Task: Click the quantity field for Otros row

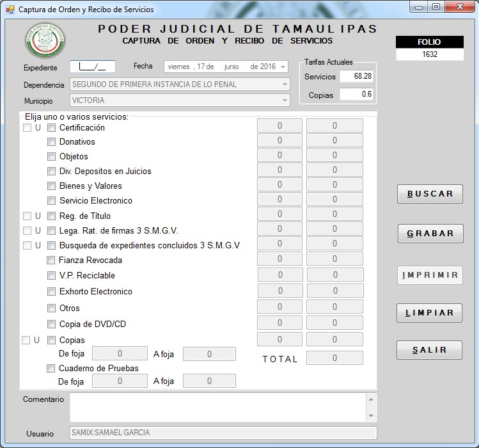Action: coord(280,307)
